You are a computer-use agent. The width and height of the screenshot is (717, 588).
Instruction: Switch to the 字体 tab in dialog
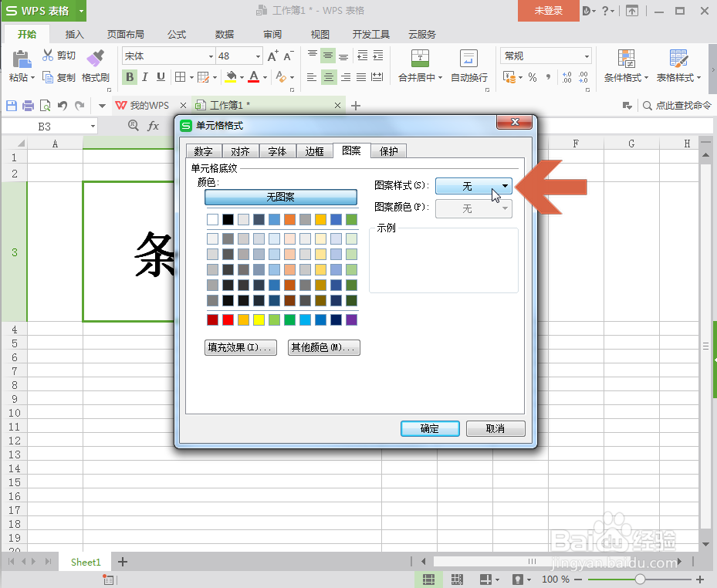pyautogui.click(x=278, y=151)
